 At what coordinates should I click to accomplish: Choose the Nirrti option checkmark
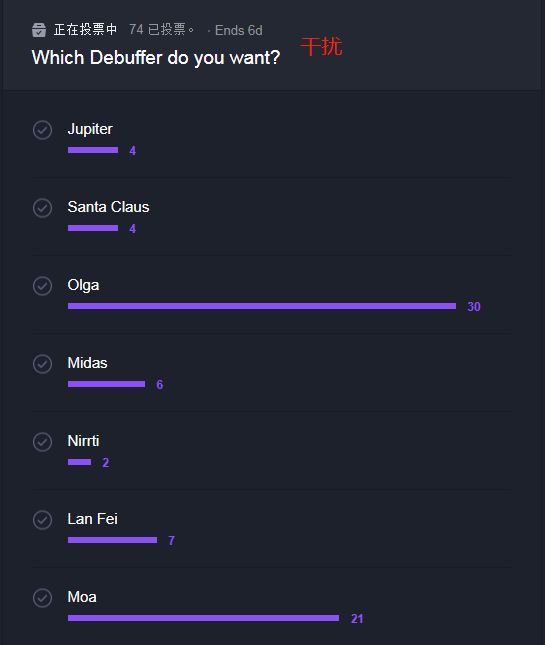tap(42, 442)
